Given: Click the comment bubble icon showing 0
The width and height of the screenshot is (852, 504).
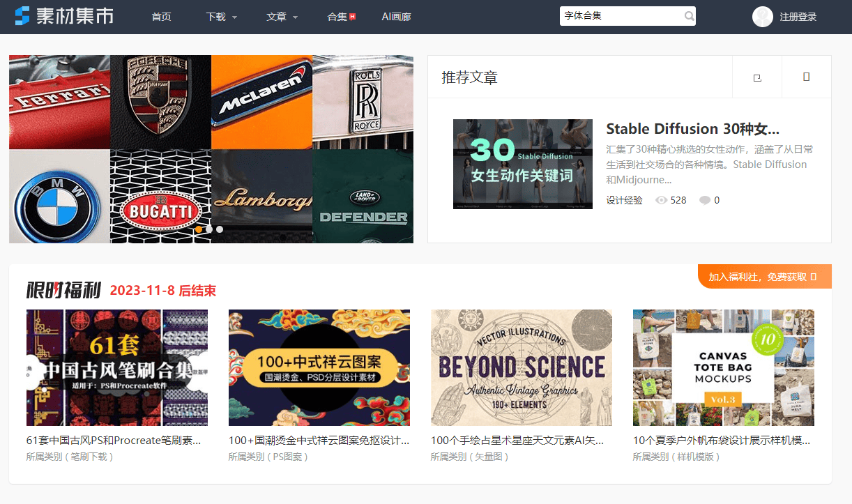Looking at the screenshot, I should click(x=705, y=200).
